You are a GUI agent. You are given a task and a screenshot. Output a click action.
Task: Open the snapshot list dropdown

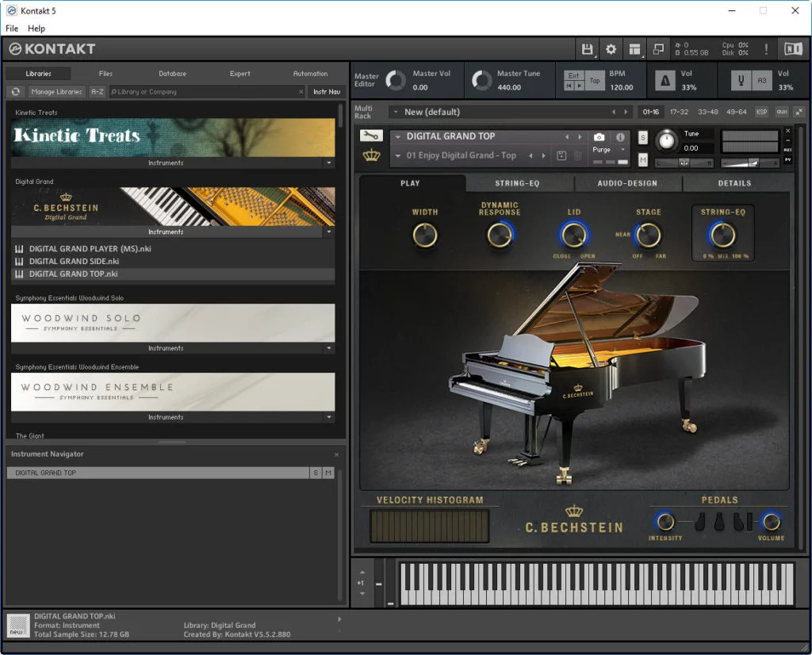click(398, 155)
